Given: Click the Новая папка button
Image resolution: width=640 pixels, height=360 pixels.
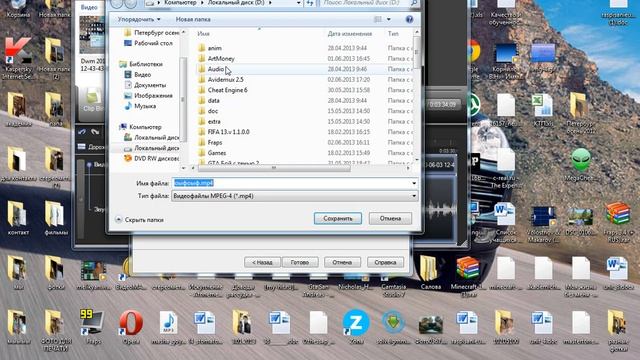Looking at the screenshot, I should pos(193,19).
